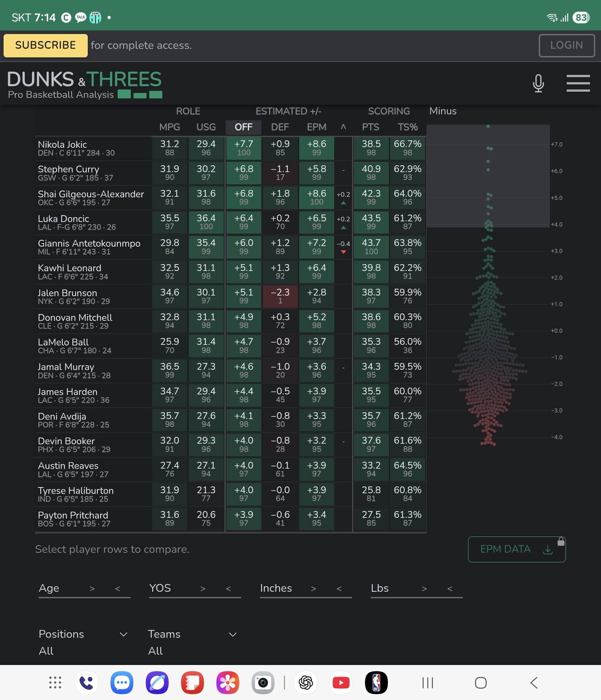Screen dimensions: 601x700
Task: Click the red down arrow for Giannis Antetokounmpo
Action: (x=343, y=252)
